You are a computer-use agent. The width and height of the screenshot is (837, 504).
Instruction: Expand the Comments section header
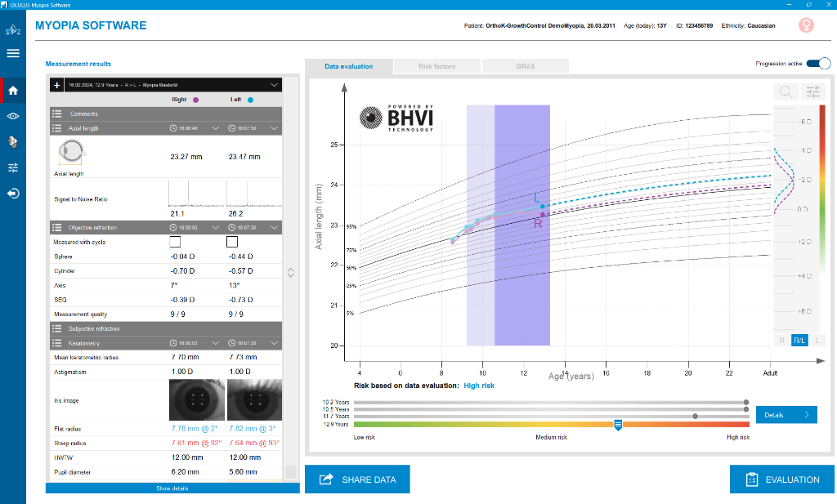pos(166,114)
